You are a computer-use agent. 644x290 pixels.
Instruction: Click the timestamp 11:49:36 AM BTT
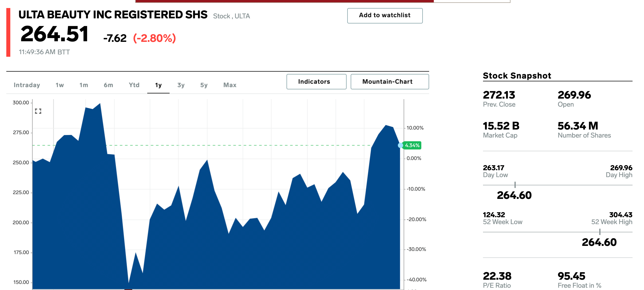(x=44, y=52)
